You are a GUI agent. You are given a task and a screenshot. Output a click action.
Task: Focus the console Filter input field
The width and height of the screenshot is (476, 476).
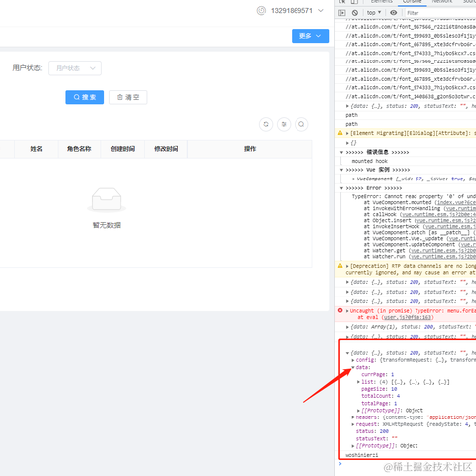coord(440,13)
